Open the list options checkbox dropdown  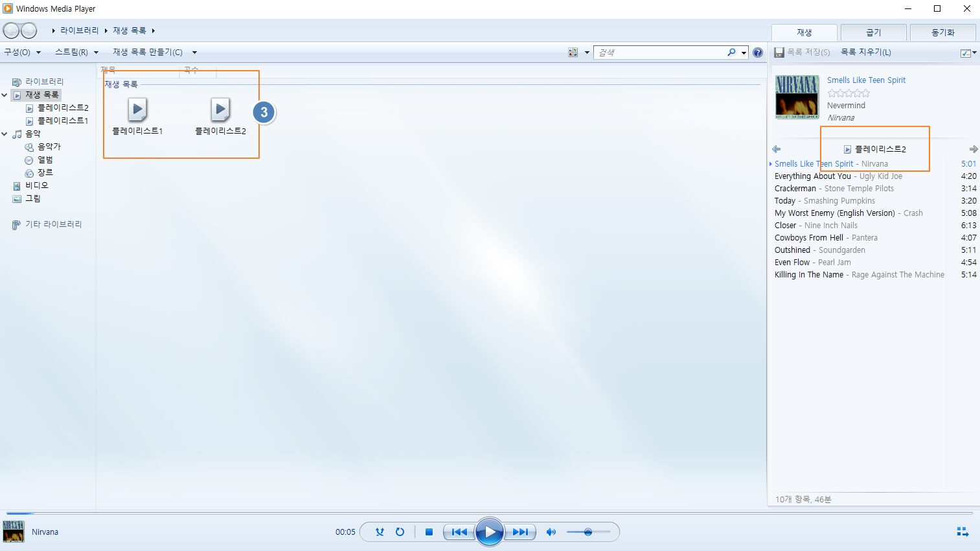click(x=968, y=53)
